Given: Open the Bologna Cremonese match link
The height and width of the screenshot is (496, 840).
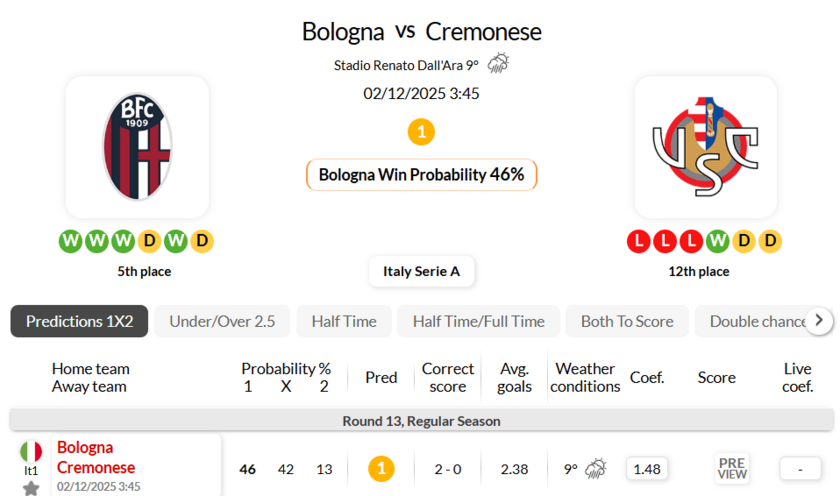Looking at the screenshot, I should [96, 457].
